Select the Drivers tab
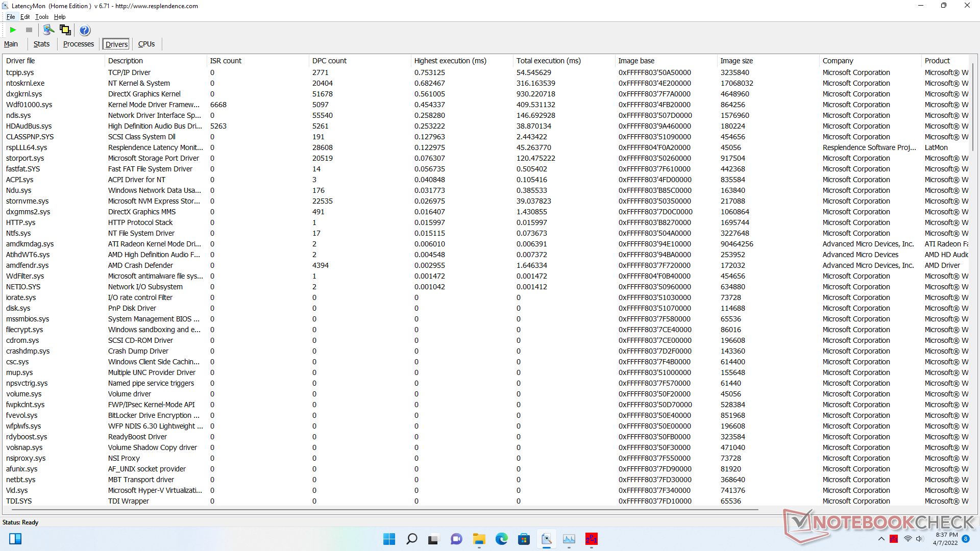 [x=116, y=44]
